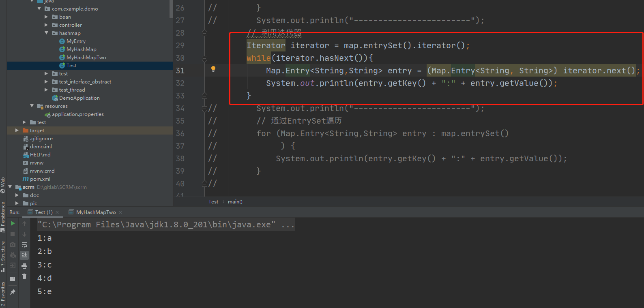The height and width of the screenshot is (308, 644).
Task: Click the Stop process square icon
Action: pos(13,234)
